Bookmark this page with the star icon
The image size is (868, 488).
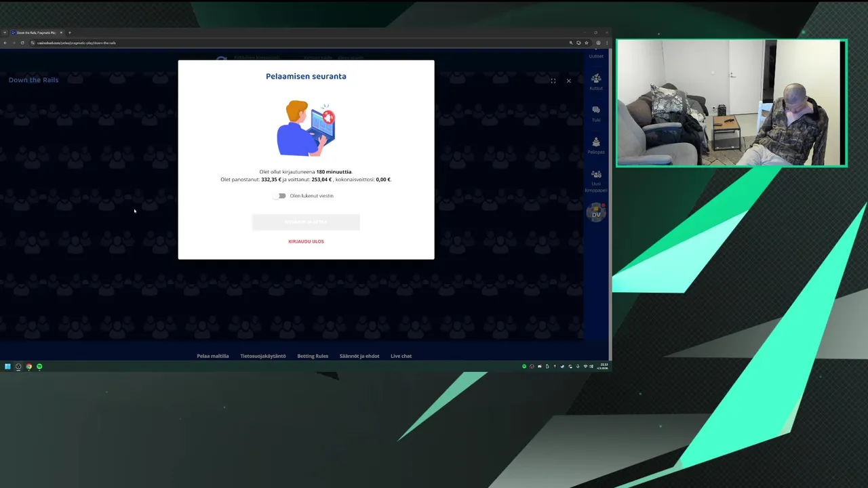tap(587, 43)
